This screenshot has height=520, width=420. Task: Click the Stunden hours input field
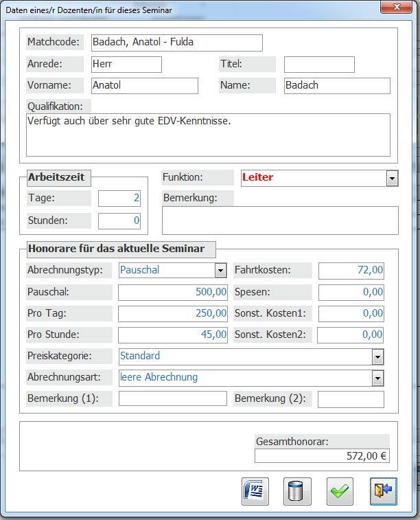pyautogui.click(x=119, y=221)
